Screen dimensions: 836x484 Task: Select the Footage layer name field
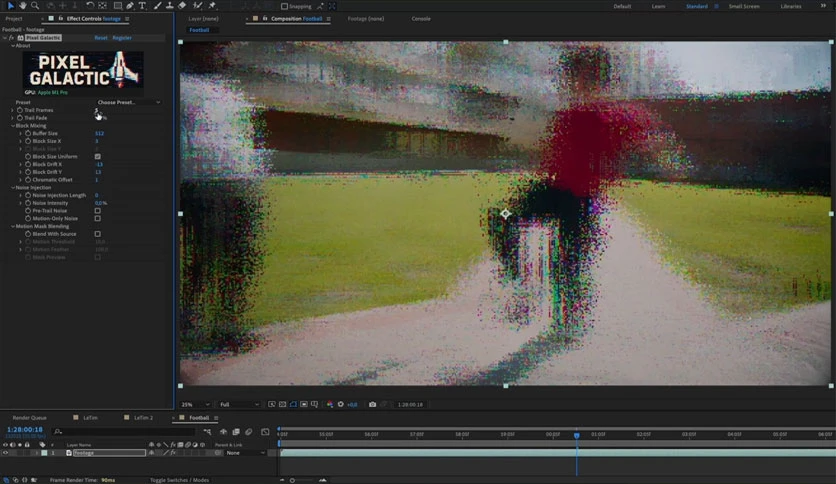(109, 453)
